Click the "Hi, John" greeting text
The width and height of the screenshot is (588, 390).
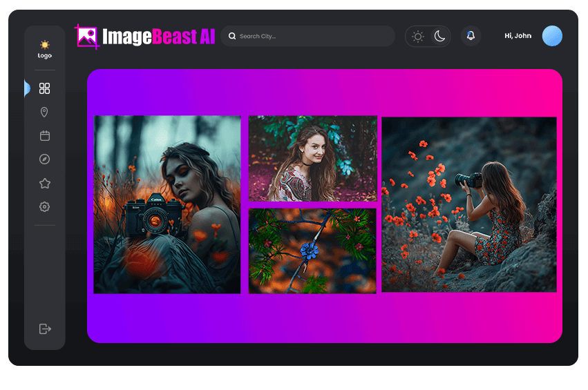pyautogui.click(x=518, y=36)
